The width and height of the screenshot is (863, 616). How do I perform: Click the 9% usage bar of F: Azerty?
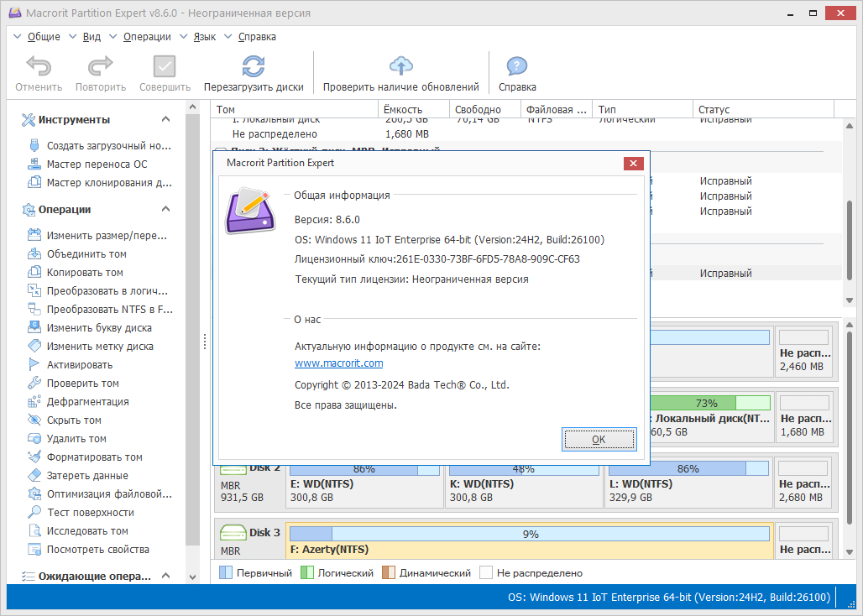(530, 534)
